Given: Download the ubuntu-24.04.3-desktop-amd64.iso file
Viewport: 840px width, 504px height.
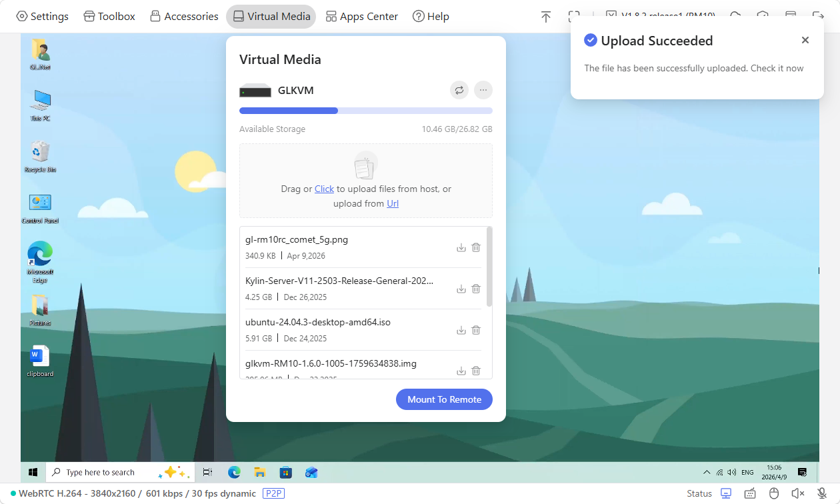Looking at the screenshot, I should (x=461, y=329).
